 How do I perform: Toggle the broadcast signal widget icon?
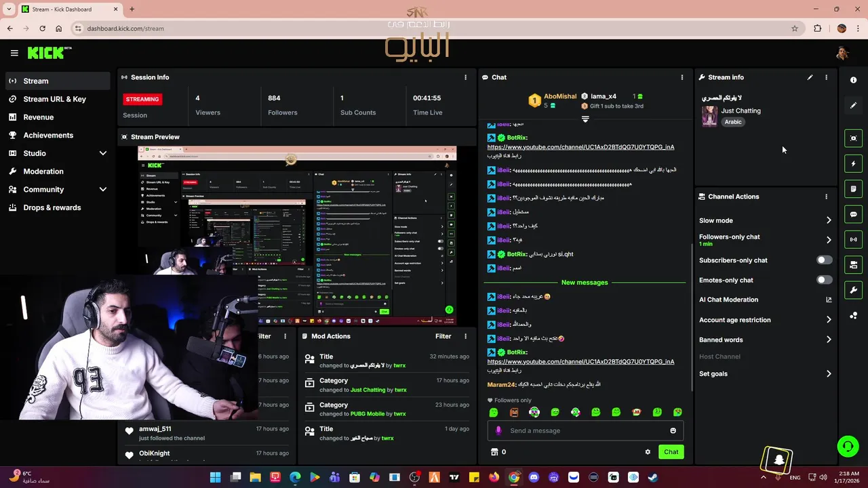coord(854,239)
